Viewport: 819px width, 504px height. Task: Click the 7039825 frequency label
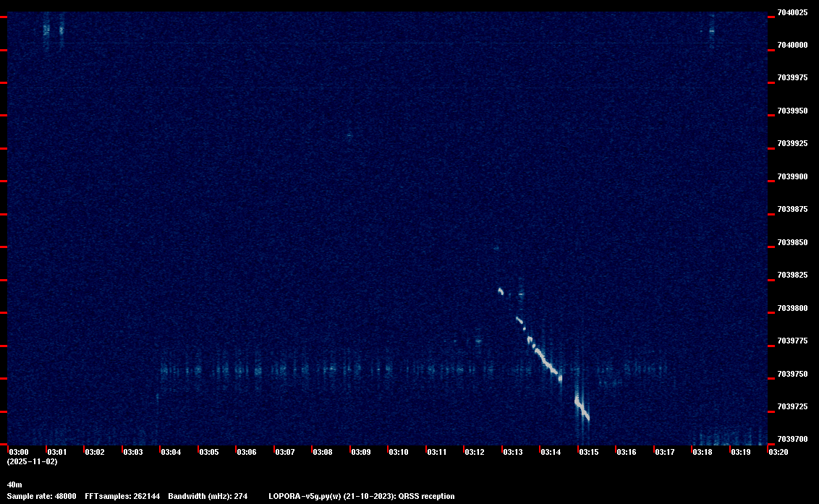pyautogui.click(x=792, y=276)
